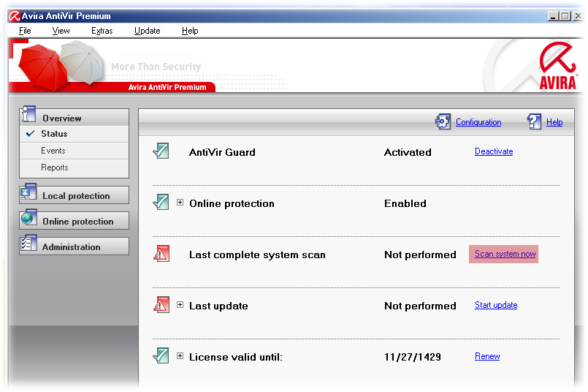
Task: Click the Overview info icon in sidebar
Action: [x=28, y=114]
